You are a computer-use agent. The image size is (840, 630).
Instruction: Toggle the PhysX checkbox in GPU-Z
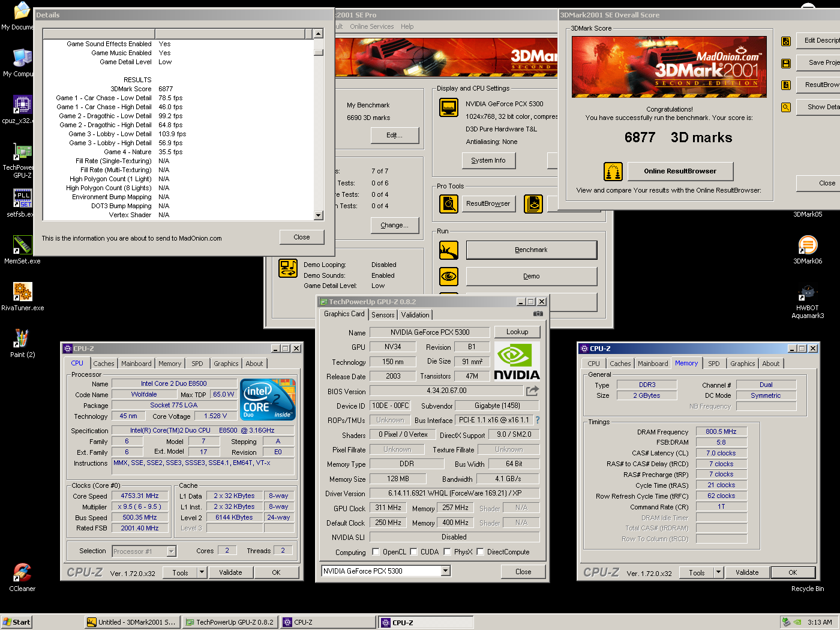(447, 552)
